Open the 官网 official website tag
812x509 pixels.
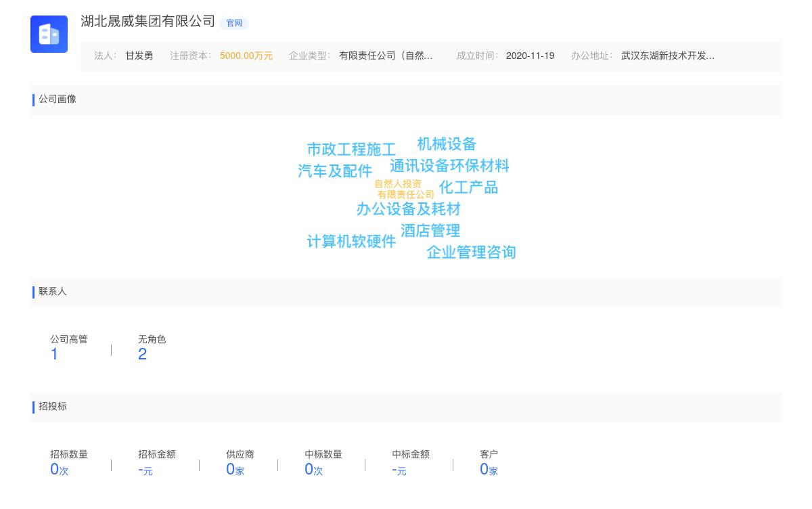click(x=234, y=23)
